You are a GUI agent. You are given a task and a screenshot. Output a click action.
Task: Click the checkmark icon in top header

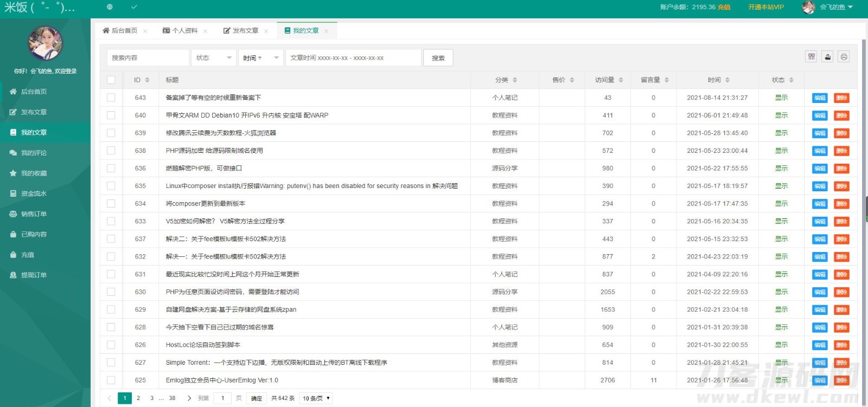pyautogui.click(x=134, y=7)
